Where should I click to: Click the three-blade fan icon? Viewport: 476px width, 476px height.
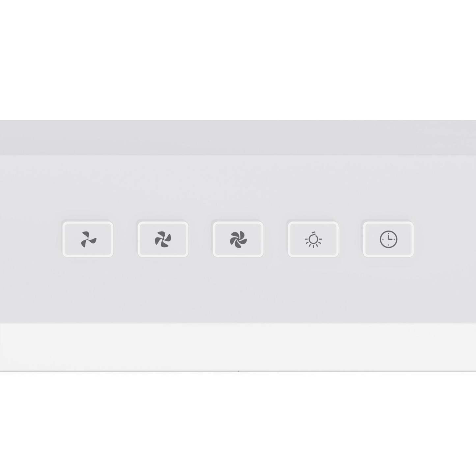coord(89,239)
